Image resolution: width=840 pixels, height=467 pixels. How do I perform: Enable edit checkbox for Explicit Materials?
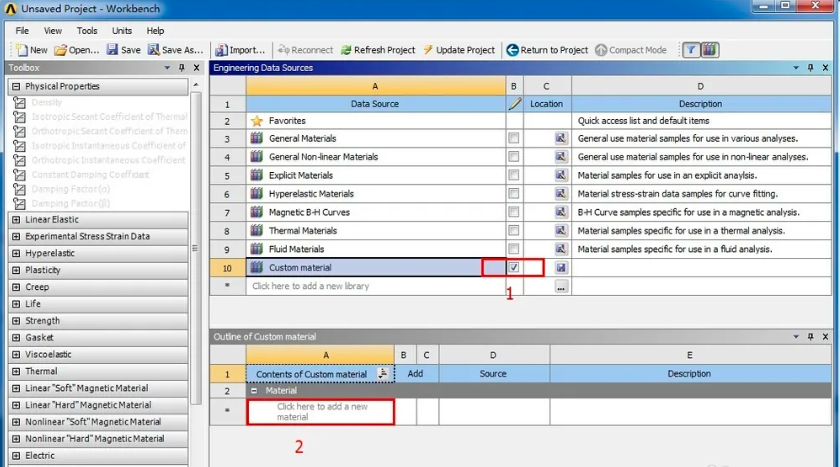[x=514, y=175]
